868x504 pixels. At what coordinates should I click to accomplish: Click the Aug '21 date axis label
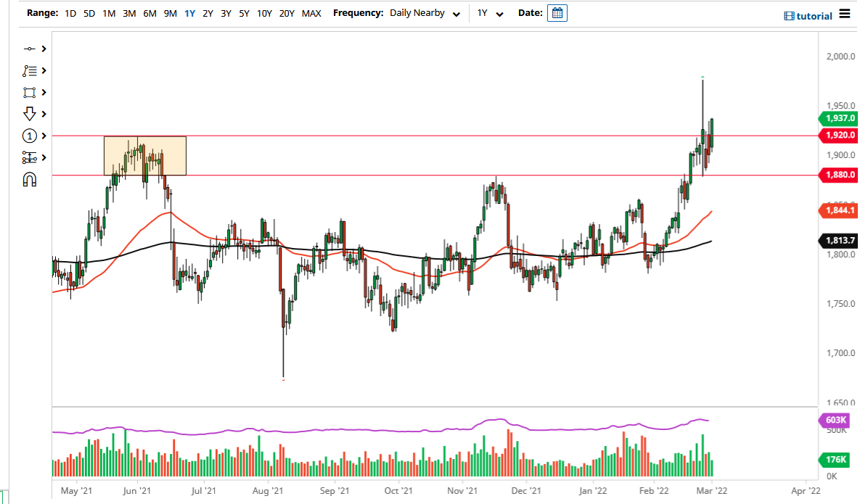coord(268,491)
